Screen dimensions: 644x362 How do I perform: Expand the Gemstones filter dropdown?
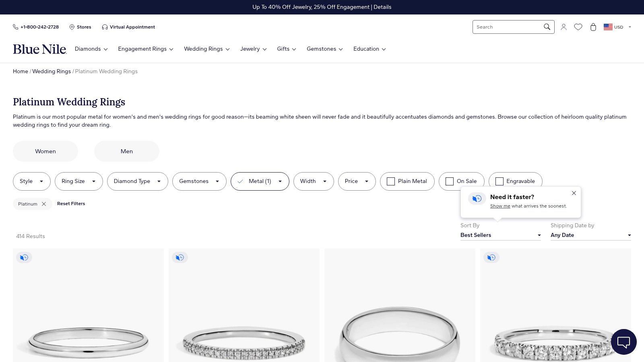(199, 181)
